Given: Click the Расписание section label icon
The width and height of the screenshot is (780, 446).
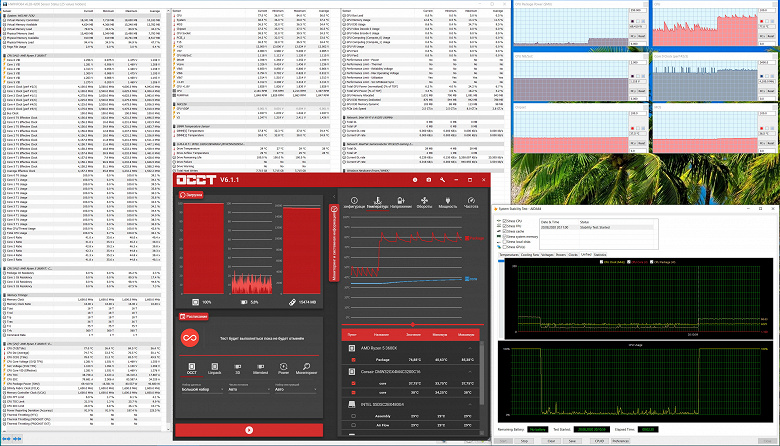Looking at the screenshot, I should click(183, 316).
